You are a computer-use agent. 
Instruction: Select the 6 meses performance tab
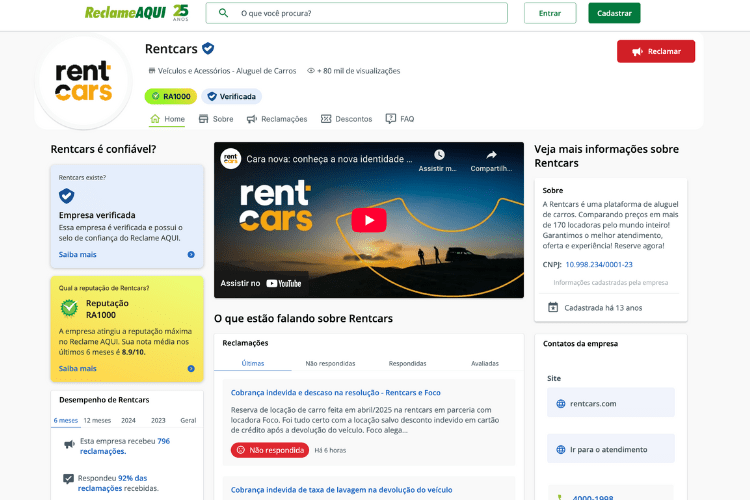click(x=66, y=420)
